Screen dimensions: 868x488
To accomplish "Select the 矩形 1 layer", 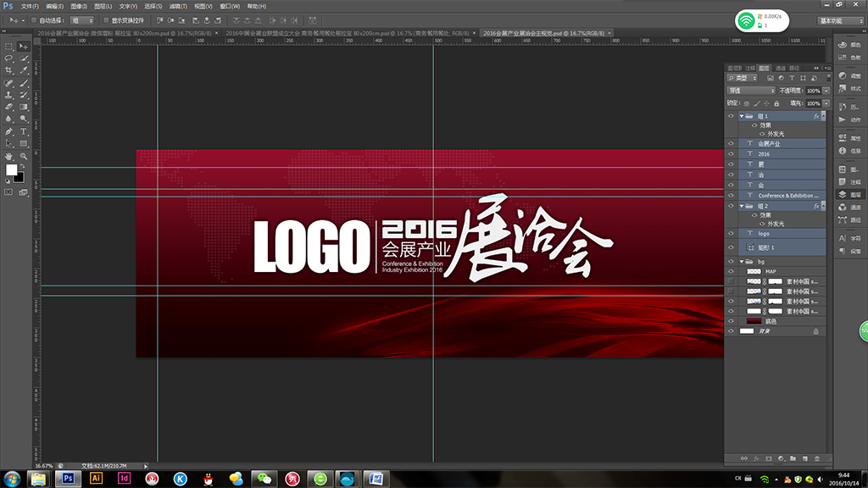I will point(782,247).
